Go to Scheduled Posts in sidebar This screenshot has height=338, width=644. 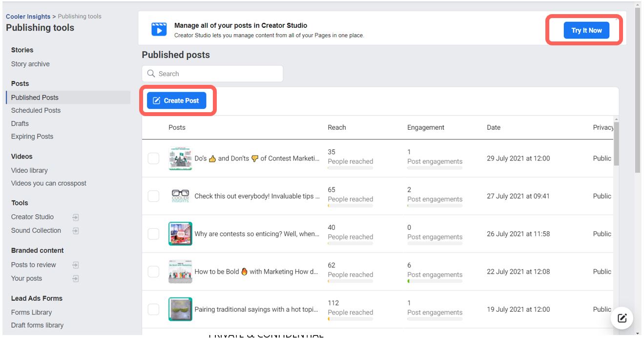[36, 110]
